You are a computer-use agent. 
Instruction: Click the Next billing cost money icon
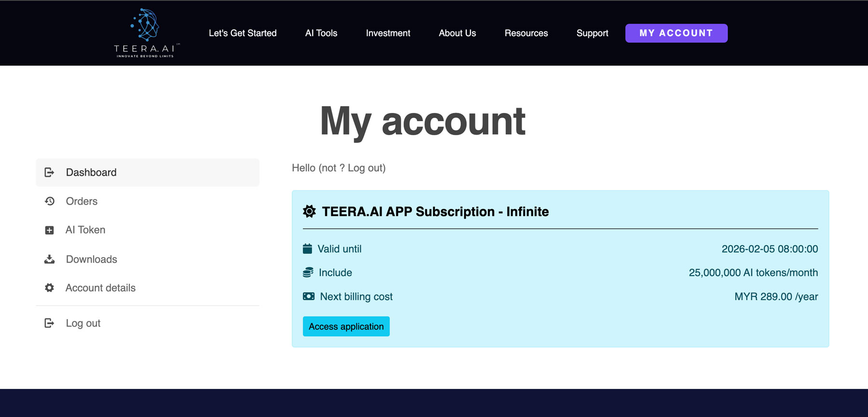click(x=308, y=296)
